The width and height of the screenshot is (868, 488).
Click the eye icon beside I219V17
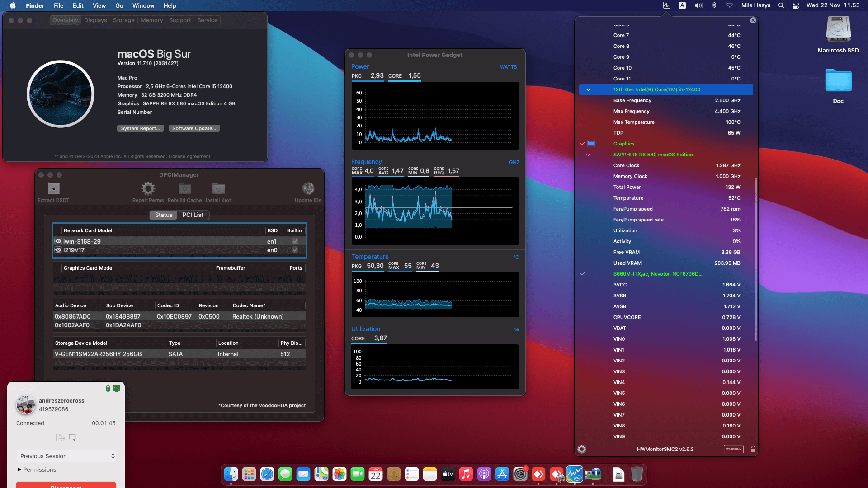58,250
